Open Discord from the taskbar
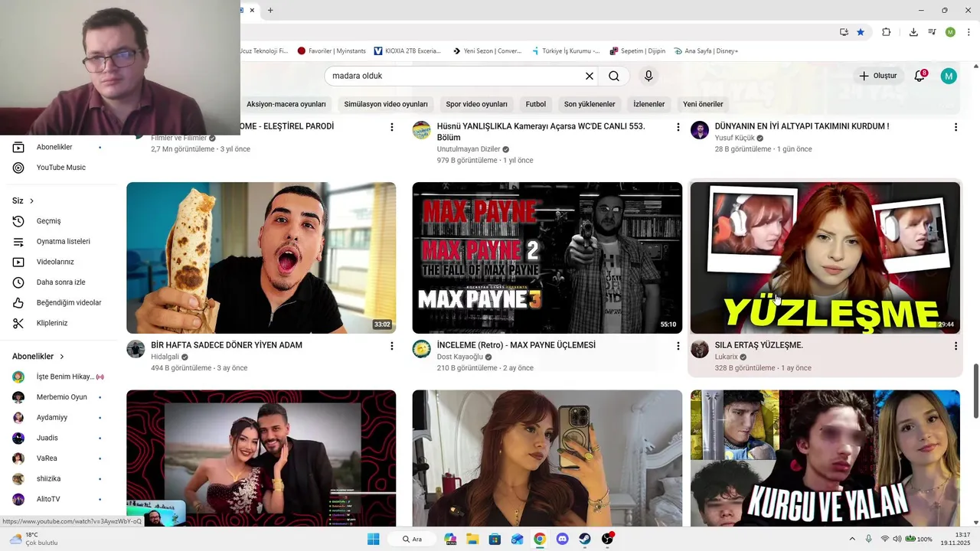The height and width of the screenshot is (551, 980). 563,539
